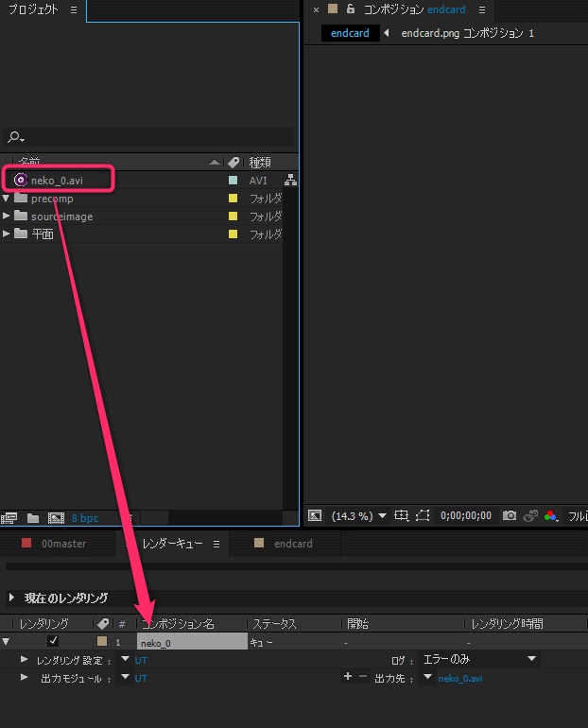Uncheck the render checkbox for neko_0

click(x=53, y=641)
